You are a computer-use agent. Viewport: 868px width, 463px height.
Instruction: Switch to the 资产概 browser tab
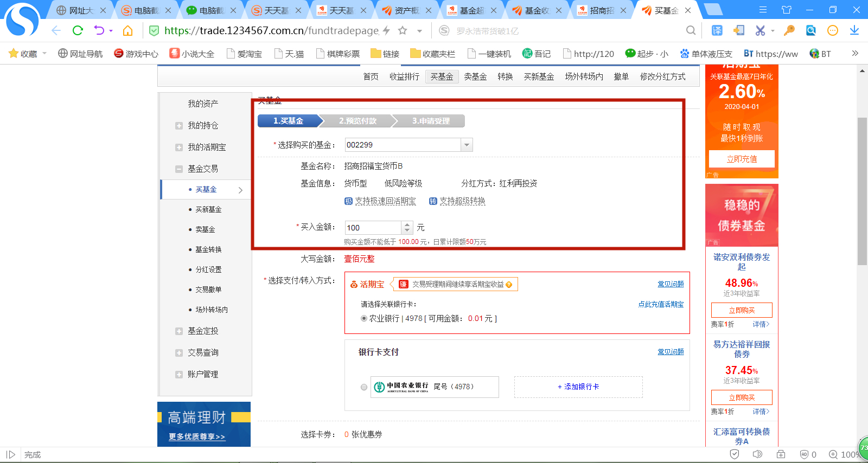coord(406,10)
